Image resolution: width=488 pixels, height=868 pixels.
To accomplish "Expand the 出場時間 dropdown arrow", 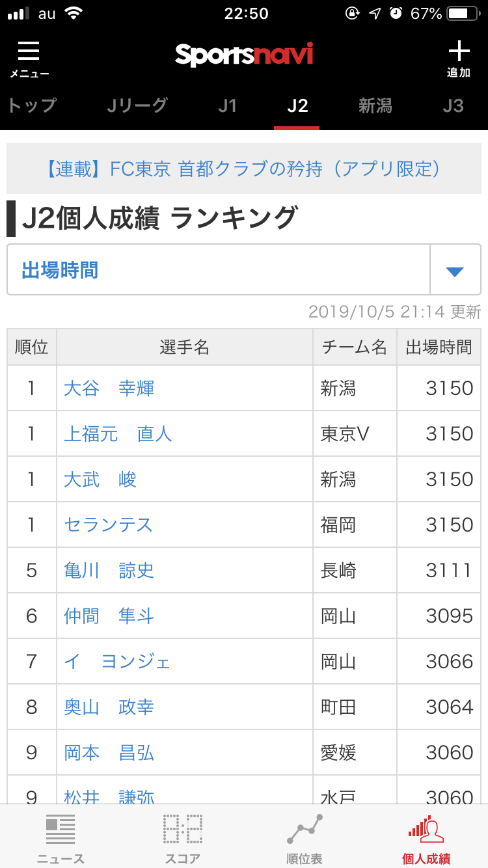I will 455,271.
